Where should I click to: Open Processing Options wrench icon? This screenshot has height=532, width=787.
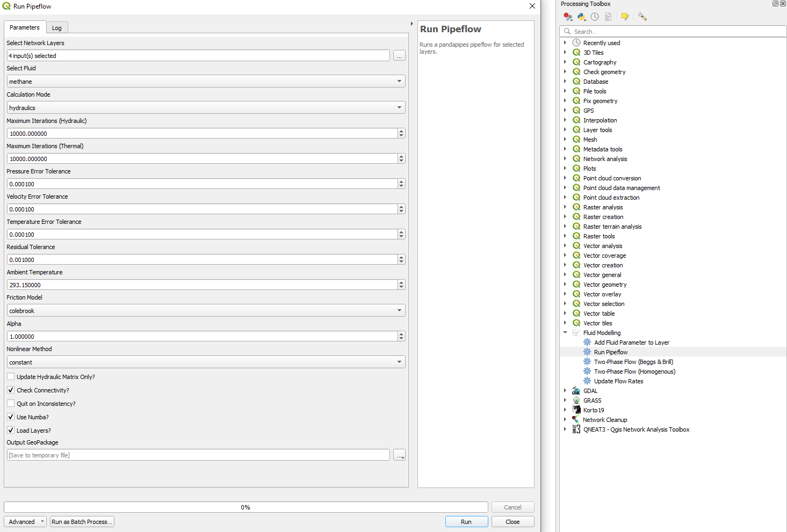point(642,17)
